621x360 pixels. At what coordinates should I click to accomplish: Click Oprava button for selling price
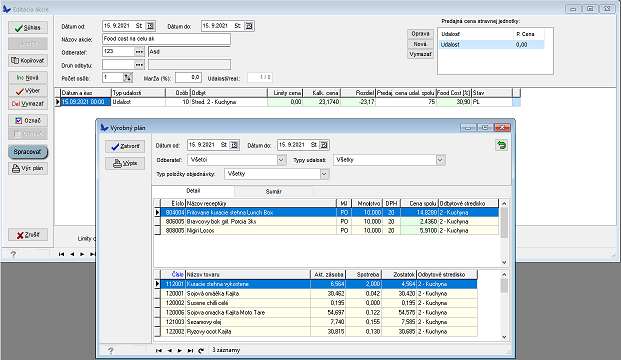[420, 34]
